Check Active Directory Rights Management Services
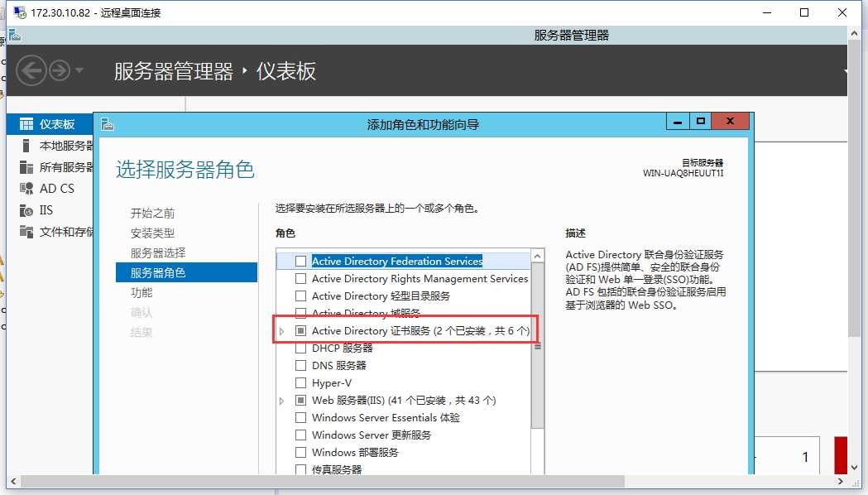Screen dimensions: 868x495 300,278
